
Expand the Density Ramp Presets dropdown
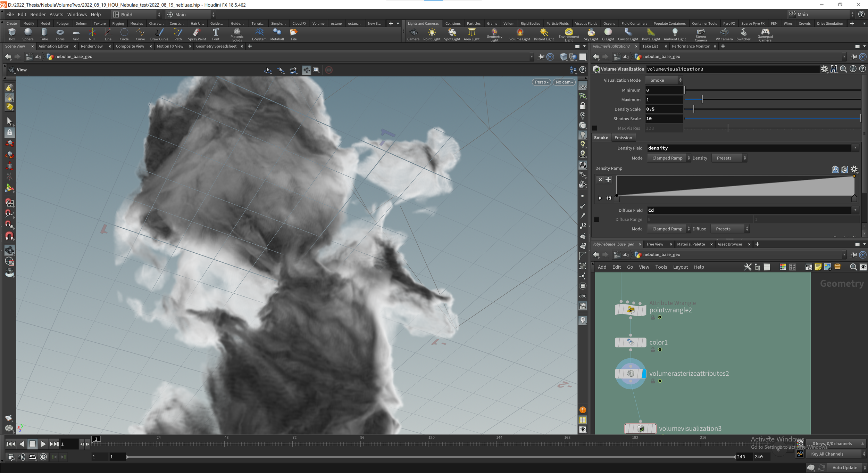coord(728,158)
